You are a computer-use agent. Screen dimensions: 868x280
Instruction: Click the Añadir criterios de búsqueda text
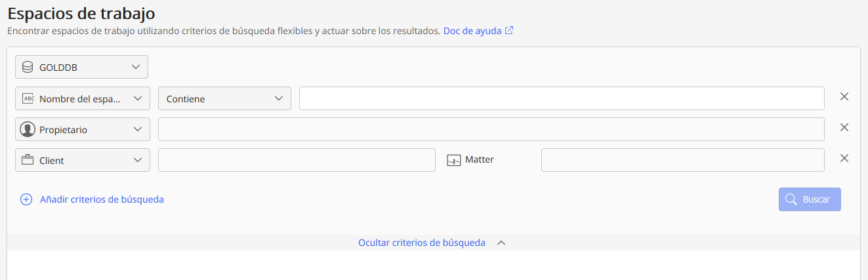(102, 199)
